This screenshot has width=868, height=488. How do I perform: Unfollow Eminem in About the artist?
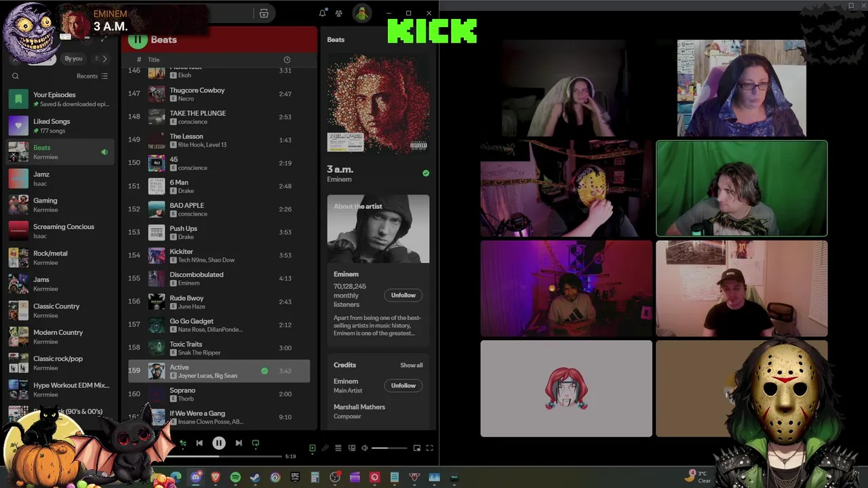(403, 295)
